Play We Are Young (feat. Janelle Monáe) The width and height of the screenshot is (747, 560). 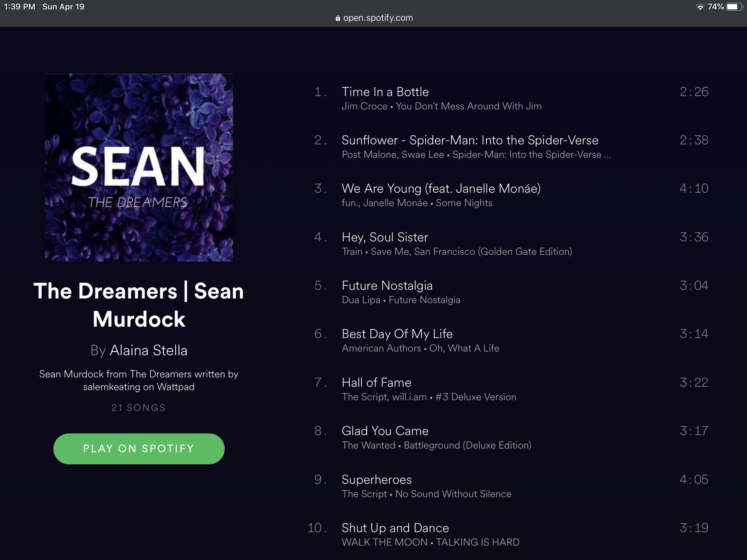pyautogui.click(x=441, y=189)
